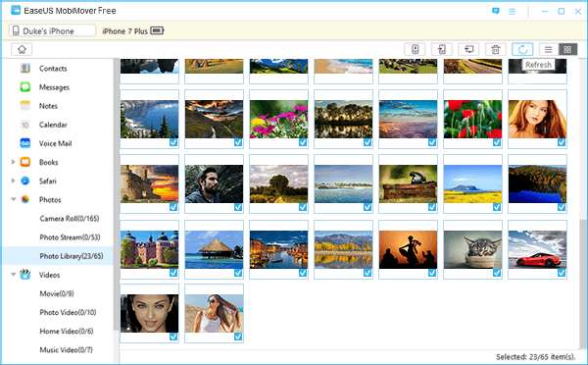Uncheck the woman face closeup checkbox
Screen dimensions: 588x365
(x=173, y=337)
